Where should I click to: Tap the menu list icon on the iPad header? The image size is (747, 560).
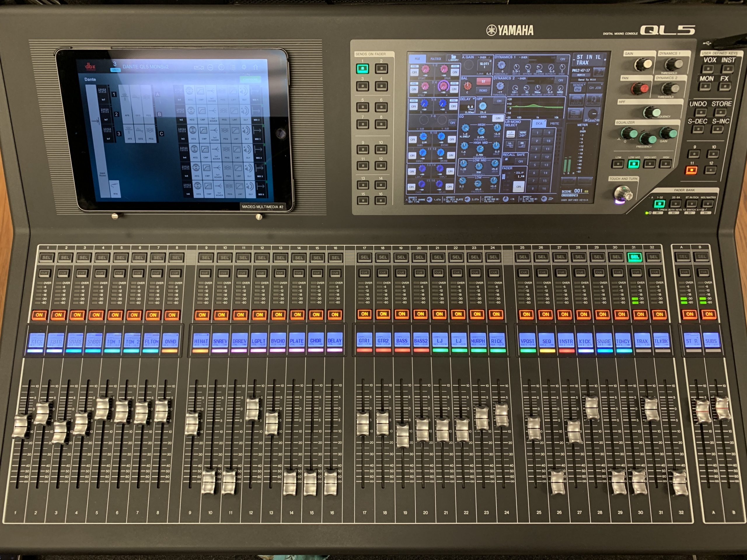coord(233,67)
